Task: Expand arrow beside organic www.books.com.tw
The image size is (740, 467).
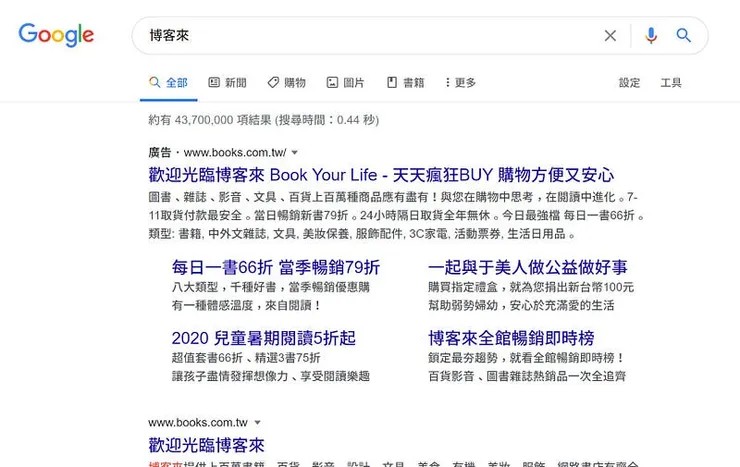Action: [257, 423]
